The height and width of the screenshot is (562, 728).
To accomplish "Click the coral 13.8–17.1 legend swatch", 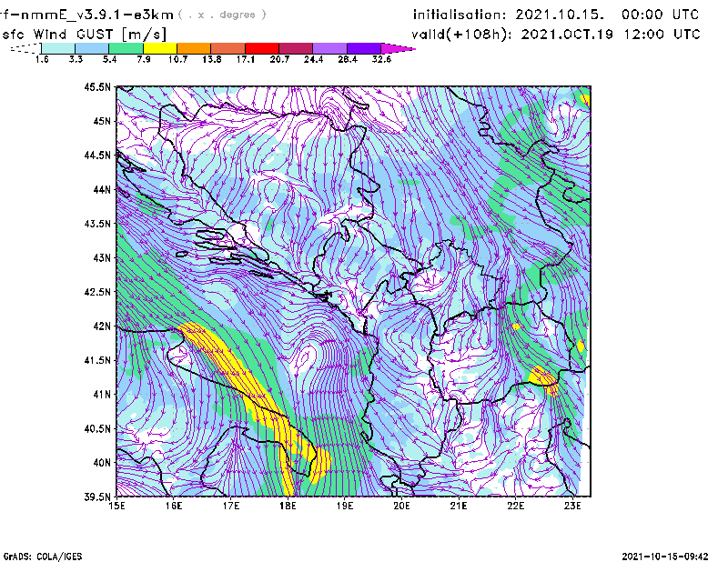I will [x=228, y=48].
